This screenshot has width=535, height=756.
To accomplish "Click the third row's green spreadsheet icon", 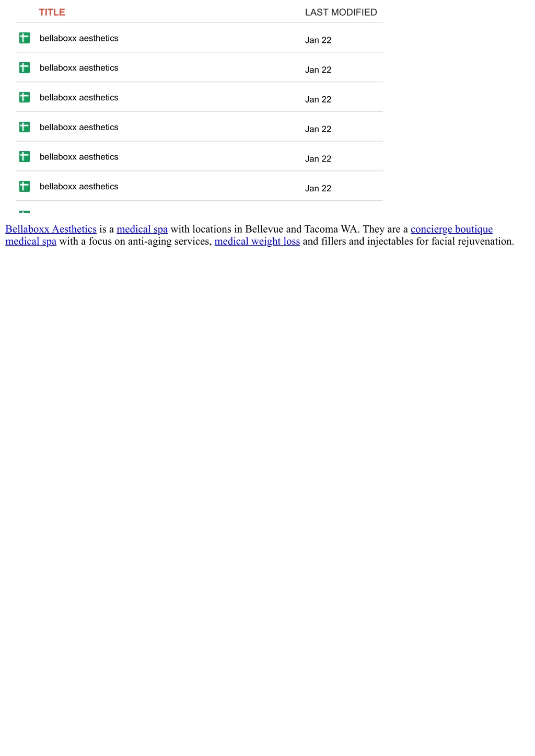I will coord(25,97).
